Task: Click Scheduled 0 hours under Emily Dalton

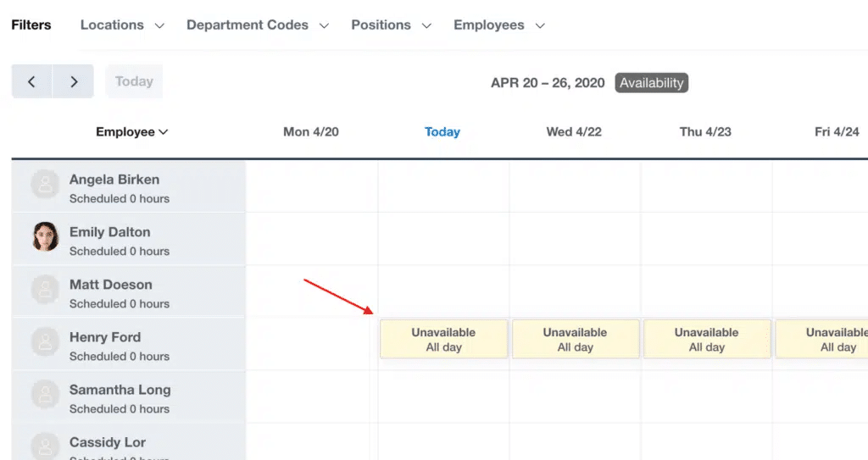Action: coord(120,252)
